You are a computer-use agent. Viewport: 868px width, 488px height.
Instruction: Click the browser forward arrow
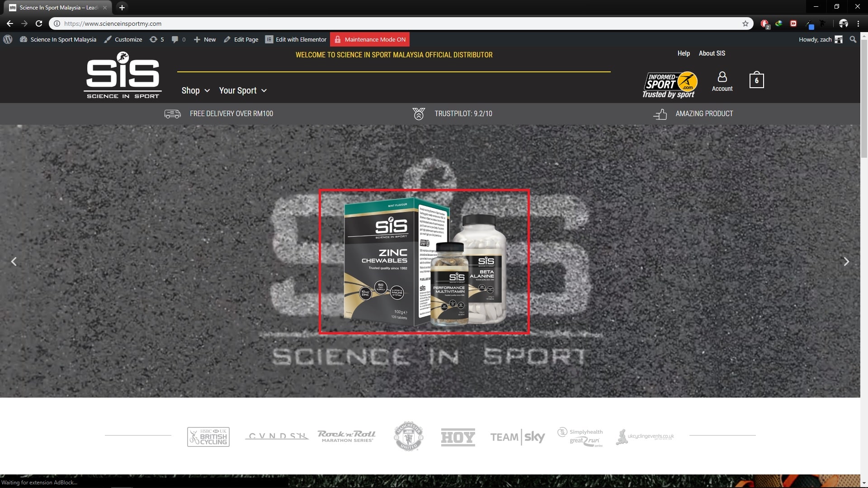coord(24,23)
